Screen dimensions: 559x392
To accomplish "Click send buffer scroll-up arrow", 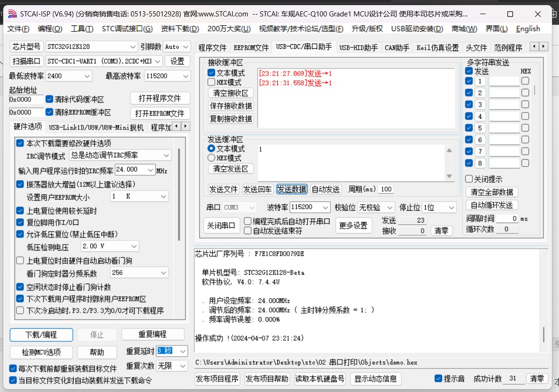I will tap(449, 150).
